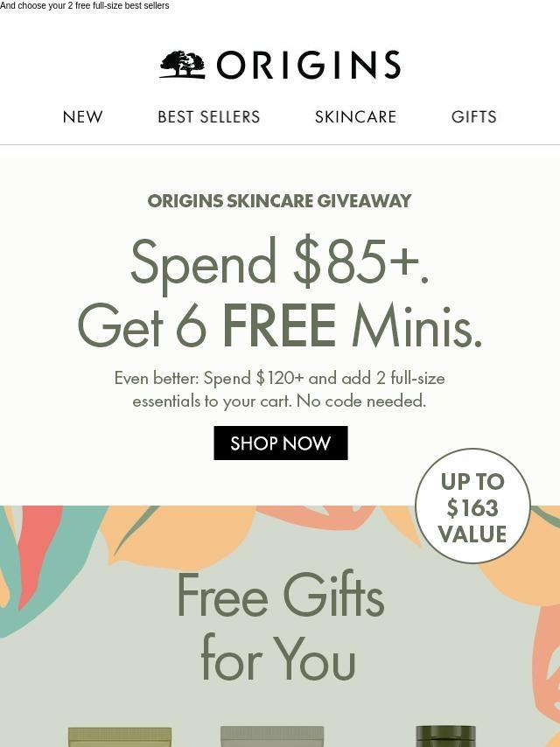The image size is (560, 747).
Task: Select the yellow-green product jar thumbnail
Action: (120, 737)
